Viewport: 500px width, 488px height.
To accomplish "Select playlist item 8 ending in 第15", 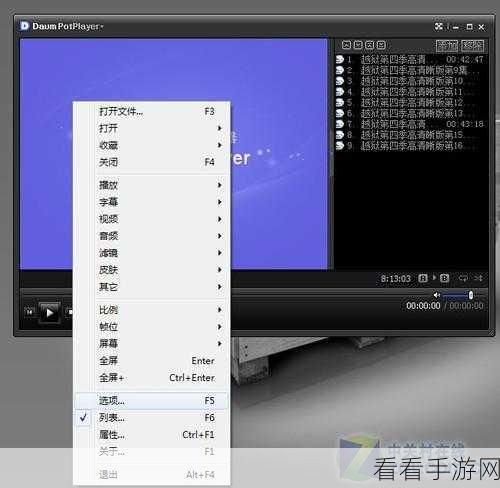I will pyautogui.click(x=410, y=135).
